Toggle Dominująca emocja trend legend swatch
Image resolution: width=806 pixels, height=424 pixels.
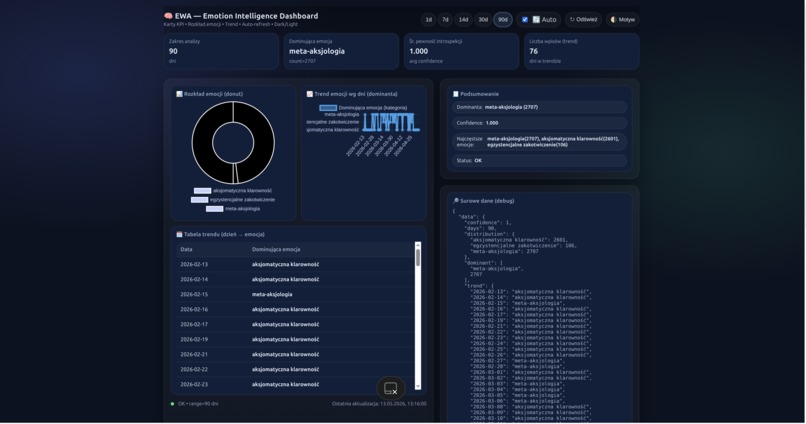[x=328, y=108]
